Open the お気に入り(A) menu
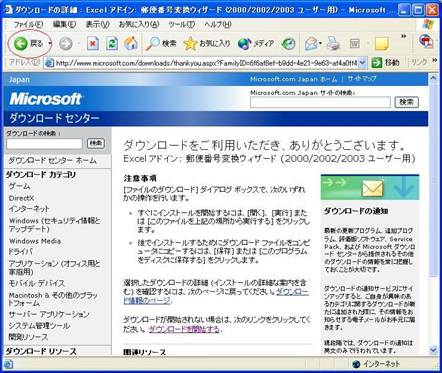 (139, 24)
